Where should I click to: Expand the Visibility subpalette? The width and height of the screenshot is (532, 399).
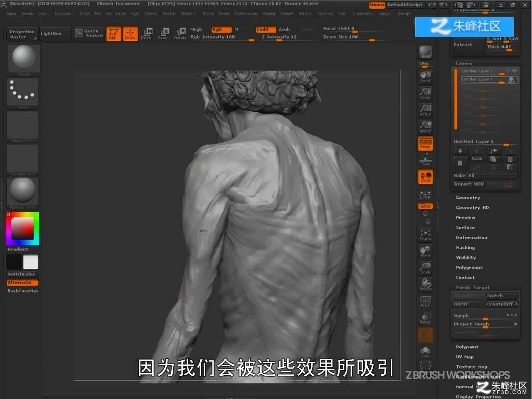coord(466,258)
